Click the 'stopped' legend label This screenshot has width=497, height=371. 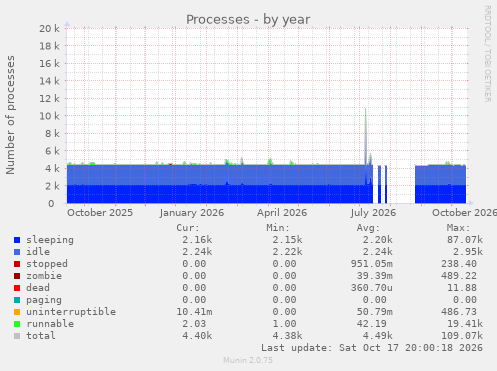coord(47,264)
